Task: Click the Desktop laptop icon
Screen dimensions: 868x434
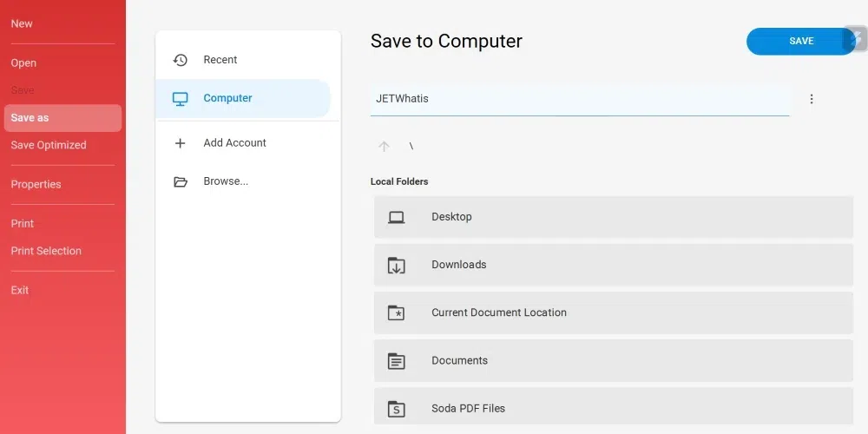Action: [396, 218]
